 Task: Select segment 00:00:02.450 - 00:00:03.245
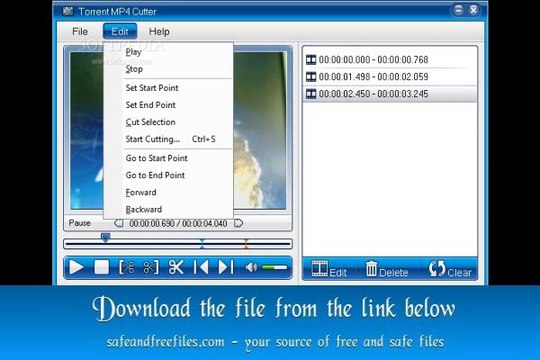coord(390,94)
